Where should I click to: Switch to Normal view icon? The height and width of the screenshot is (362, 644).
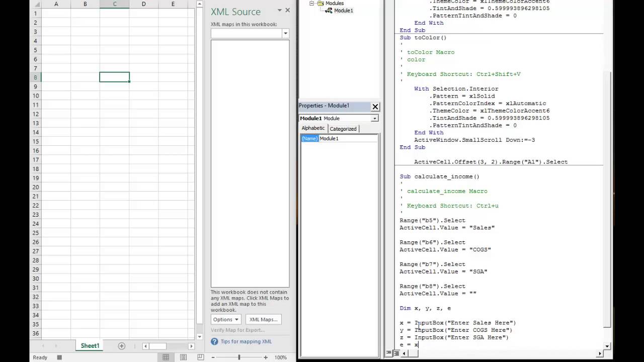(166, 357)
